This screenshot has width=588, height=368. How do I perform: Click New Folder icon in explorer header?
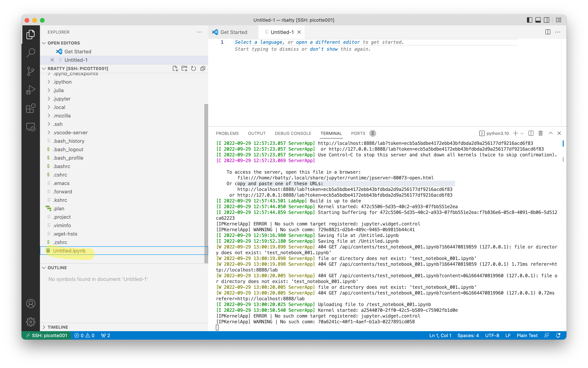click(x=184, y=68)
